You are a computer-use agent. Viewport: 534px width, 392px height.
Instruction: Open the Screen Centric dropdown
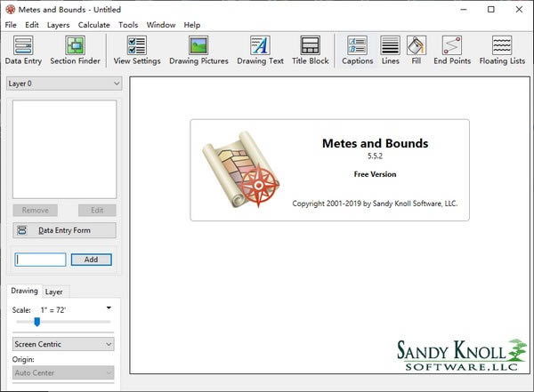[63, 343]
